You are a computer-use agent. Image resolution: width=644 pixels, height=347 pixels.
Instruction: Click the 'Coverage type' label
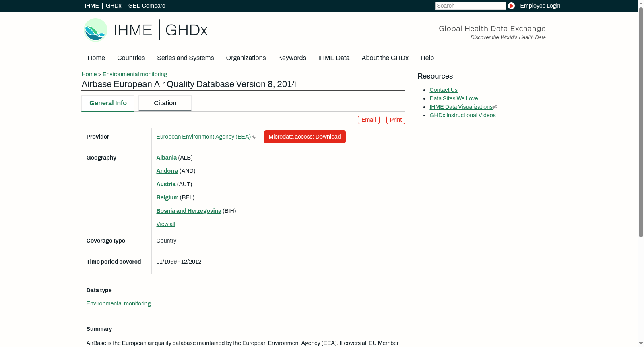[105, 241]
